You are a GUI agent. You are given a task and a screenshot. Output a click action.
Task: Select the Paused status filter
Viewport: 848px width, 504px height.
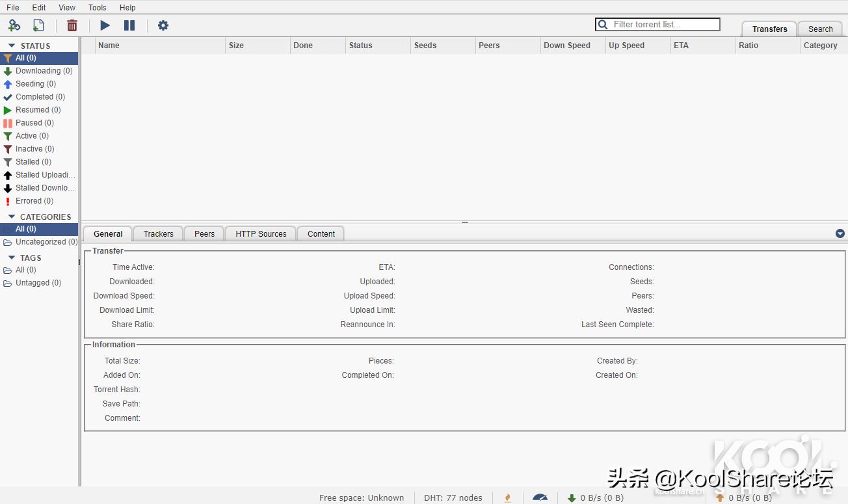[39, 123]
